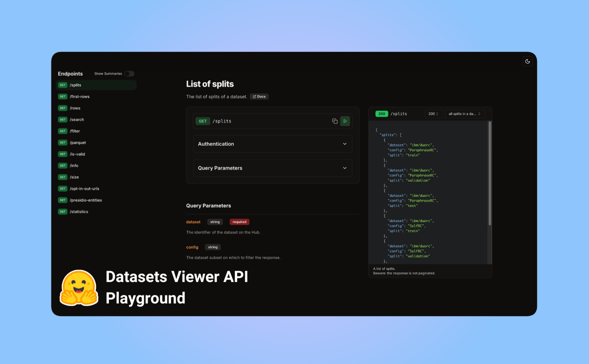Click the /size endpoint
Image resolution: width=589 pixels, height=364 pixels.
pos(74,177)
